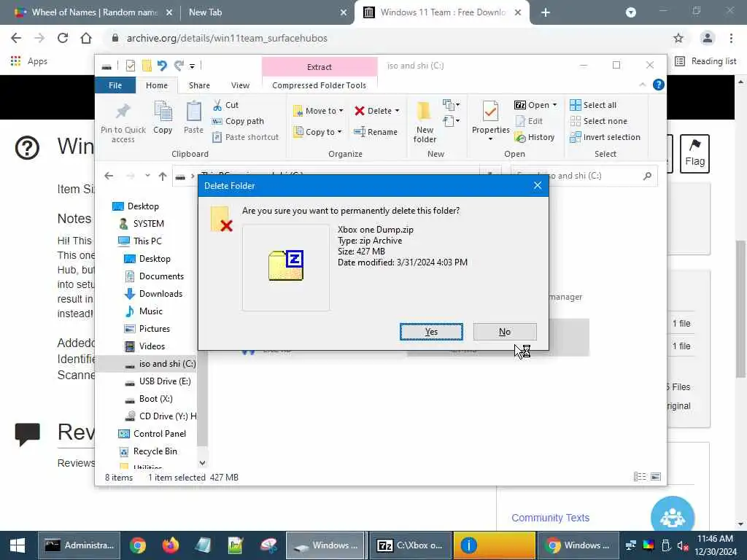Click the Select all icon
The height and width of the screenshot is (560, 747).
(x=576, y=105)
